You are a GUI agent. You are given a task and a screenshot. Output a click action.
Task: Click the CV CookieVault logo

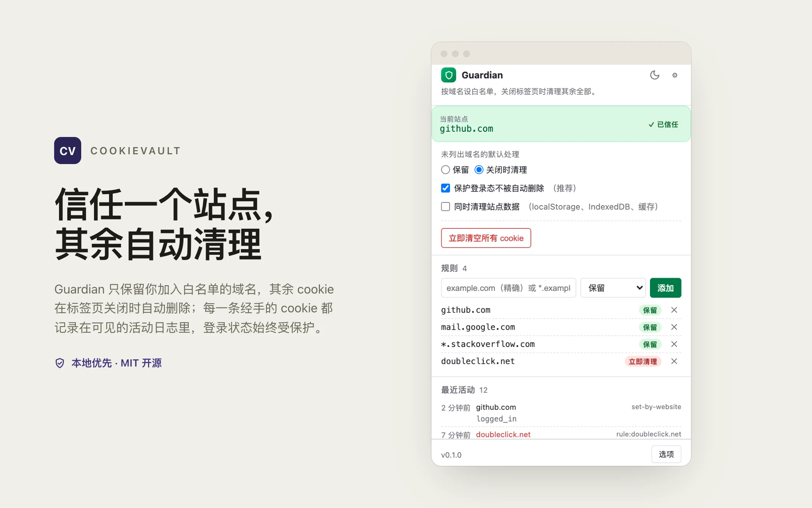[68, 151]
